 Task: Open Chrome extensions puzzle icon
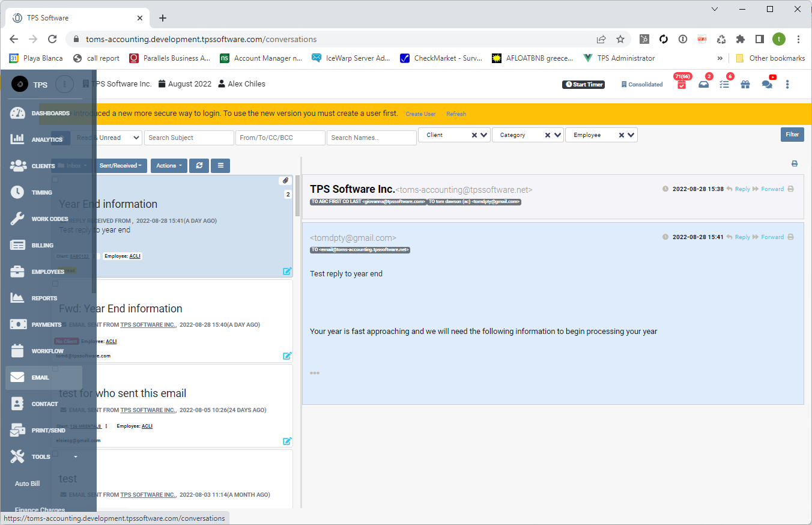click(741, 39)
